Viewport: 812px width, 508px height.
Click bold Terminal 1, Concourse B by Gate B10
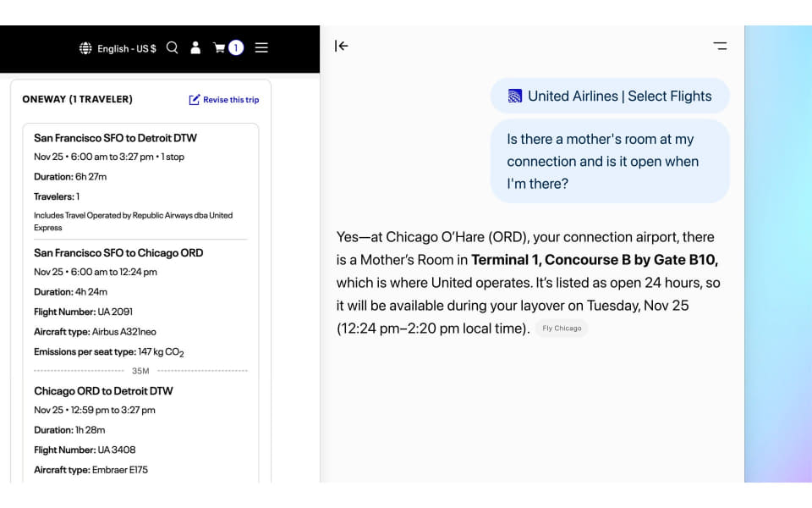pos(595,260)
